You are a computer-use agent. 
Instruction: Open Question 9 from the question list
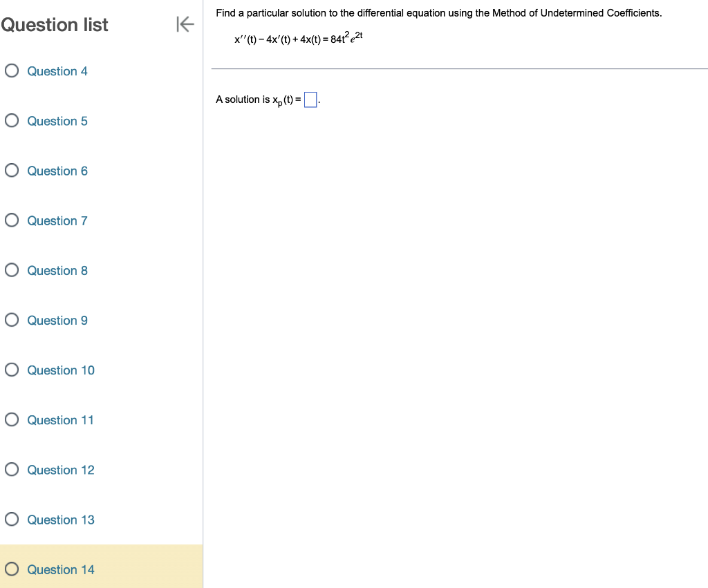57,320
